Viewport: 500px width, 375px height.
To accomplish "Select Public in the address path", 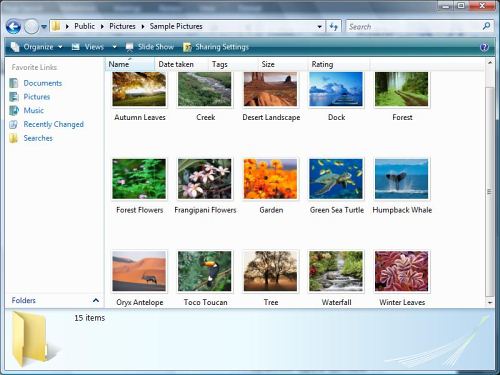I will pos(84,26).
